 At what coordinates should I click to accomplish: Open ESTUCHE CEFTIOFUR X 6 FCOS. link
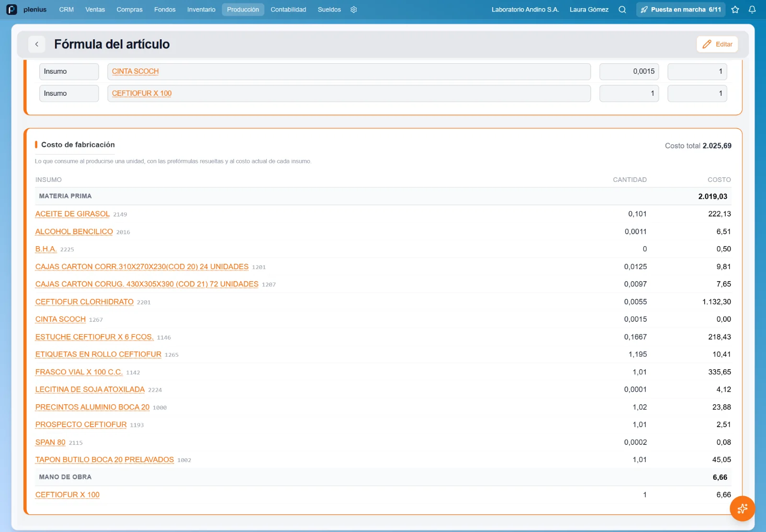click(x=94, y=337)
